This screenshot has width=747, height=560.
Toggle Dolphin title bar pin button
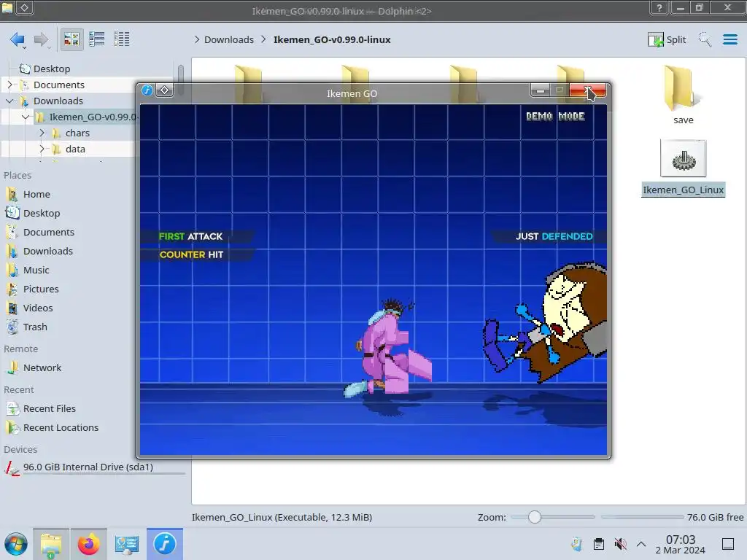[x=24, y=7]
